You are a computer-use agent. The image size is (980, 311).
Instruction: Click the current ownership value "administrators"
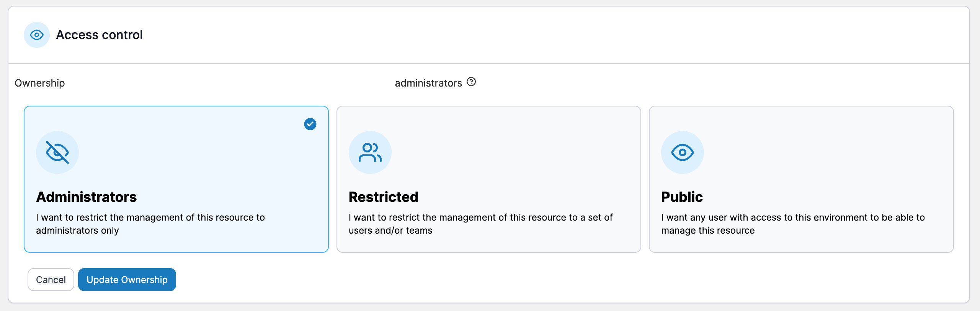pos(428,83)
